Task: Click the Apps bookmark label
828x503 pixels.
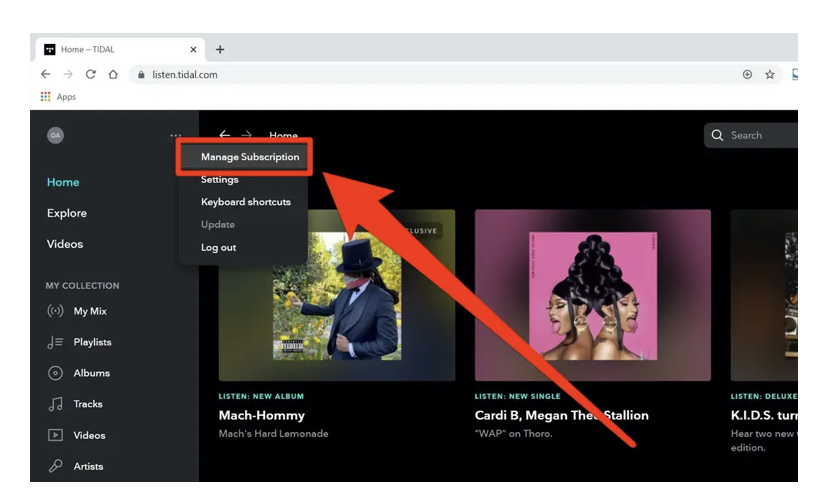Action: click(x=66, y=97)
